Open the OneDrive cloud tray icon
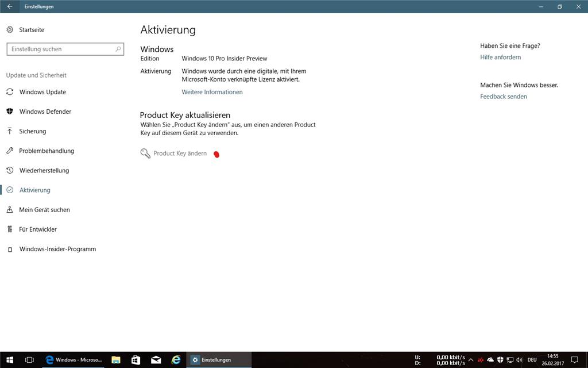This screenshot has width=588, height=368. pos(490,360)
